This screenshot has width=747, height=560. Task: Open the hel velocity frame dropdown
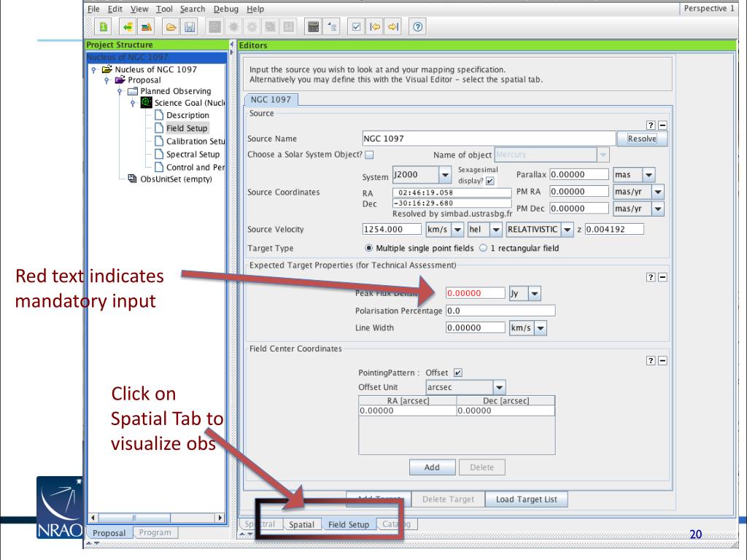496,230
